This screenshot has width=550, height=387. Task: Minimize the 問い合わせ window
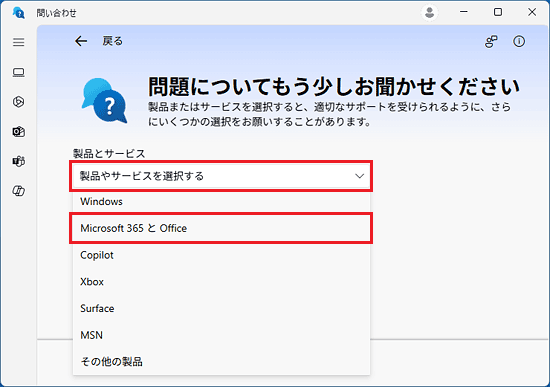tap(464, 12)
